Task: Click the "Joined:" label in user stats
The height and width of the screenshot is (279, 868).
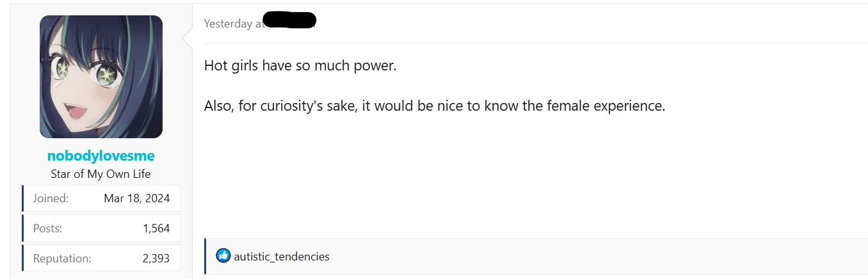Action: click(x=51, y=198)
